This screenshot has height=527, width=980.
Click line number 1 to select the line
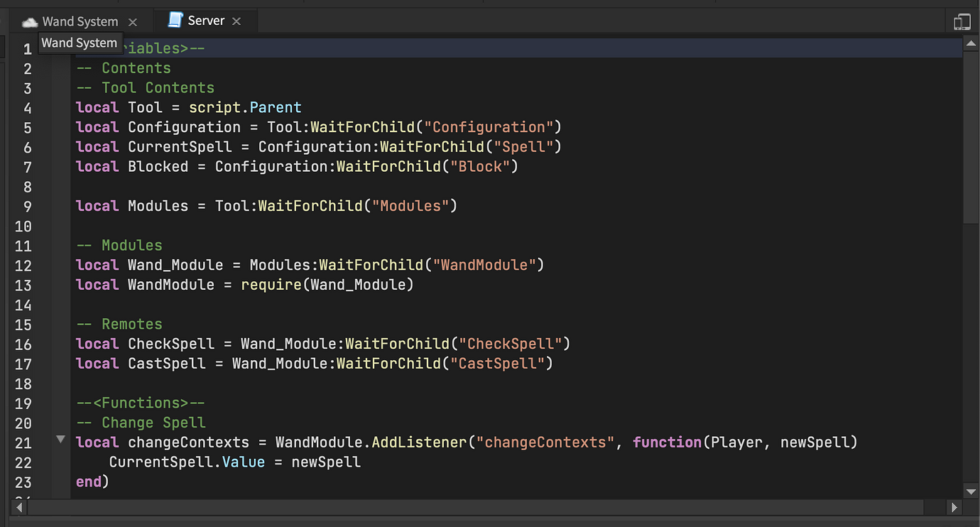(x=27, y=48)
